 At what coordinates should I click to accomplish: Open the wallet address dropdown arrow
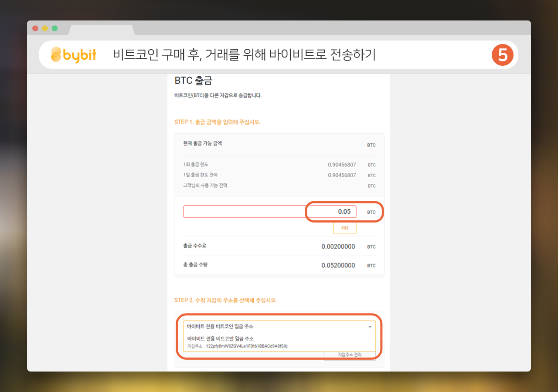(370, 326)
